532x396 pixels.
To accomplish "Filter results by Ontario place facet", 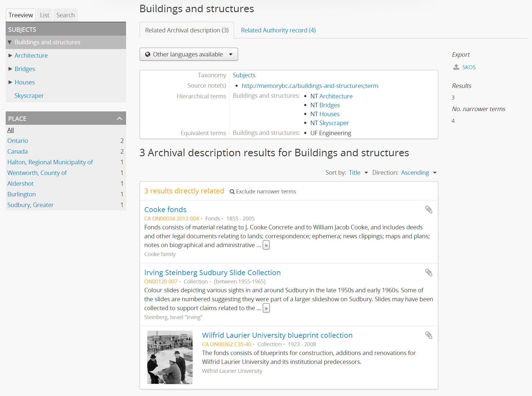I will (17, 141).
